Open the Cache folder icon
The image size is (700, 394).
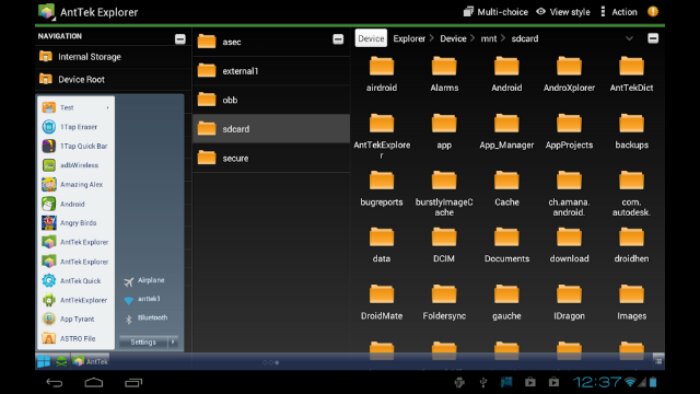[507, 180]
